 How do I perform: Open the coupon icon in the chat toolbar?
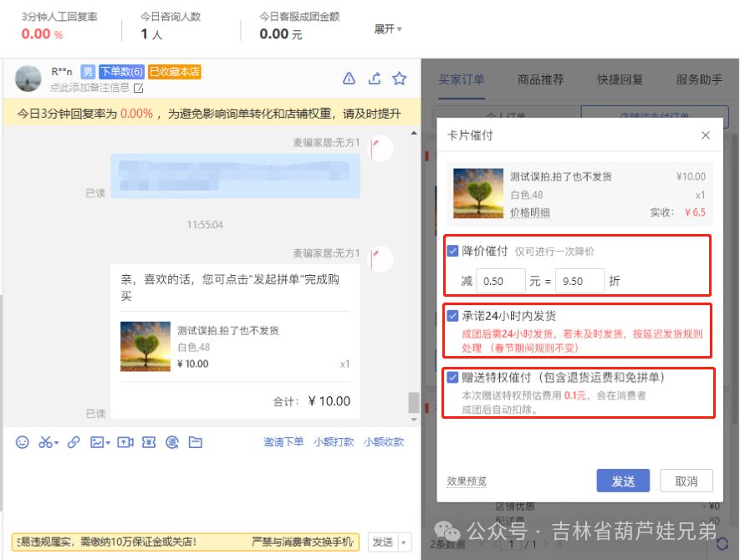148,442
